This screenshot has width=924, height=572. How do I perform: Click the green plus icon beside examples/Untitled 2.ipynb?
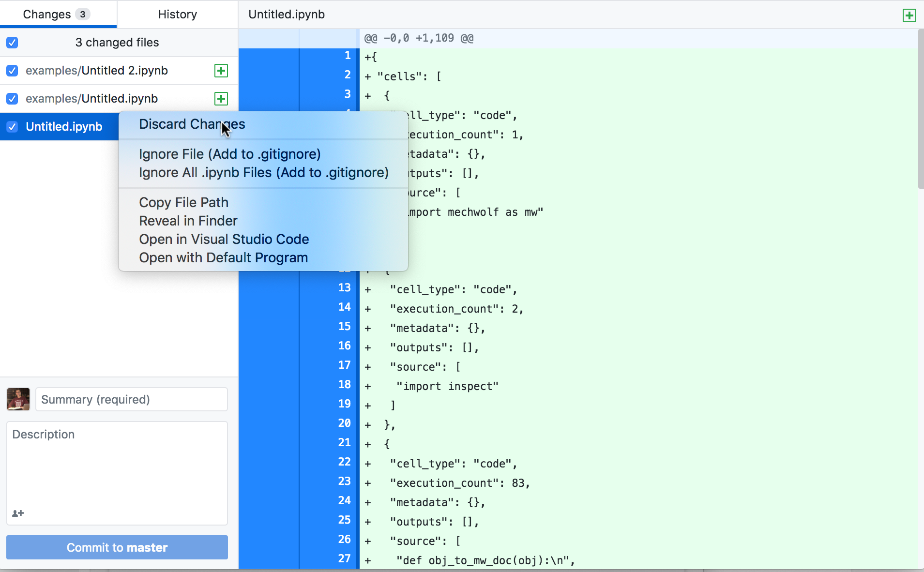coord(221,71)
